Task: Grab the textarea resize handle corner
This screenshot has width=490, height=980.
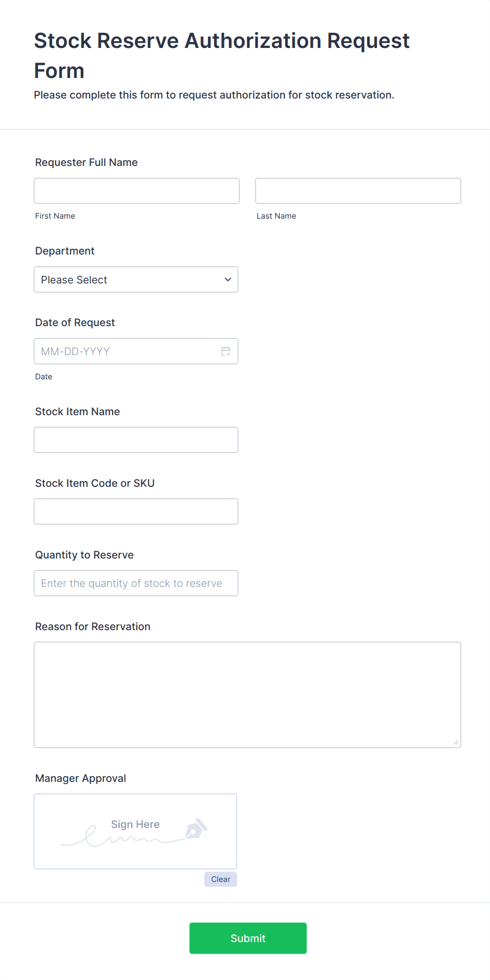Action: tap(456, 742)
